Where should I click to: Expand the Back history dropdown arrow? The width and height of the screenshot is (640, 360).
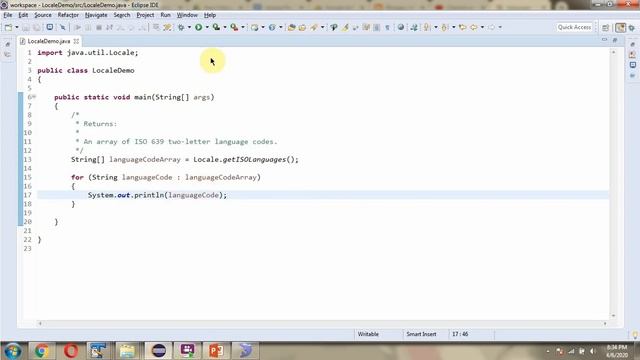482,27
